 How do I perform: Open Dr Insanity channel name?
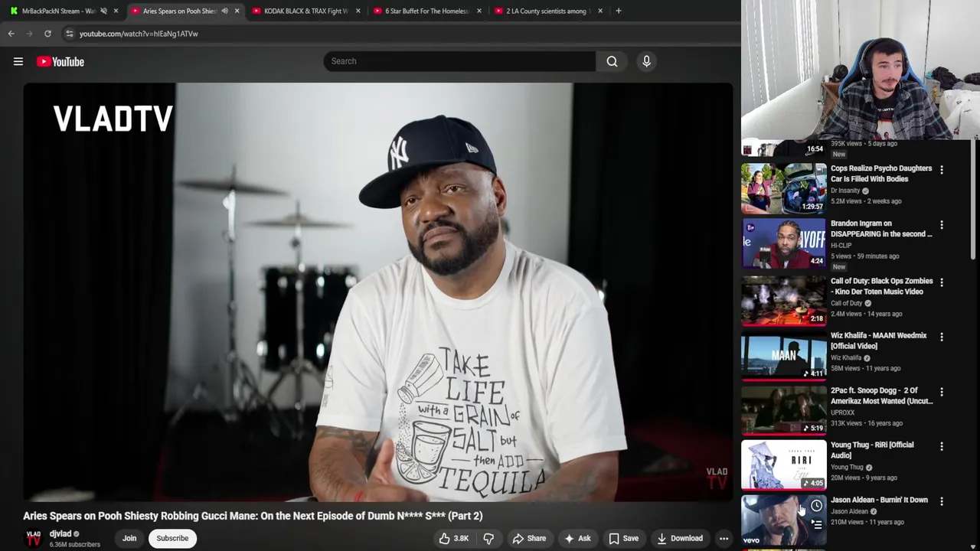coord(845,191)
